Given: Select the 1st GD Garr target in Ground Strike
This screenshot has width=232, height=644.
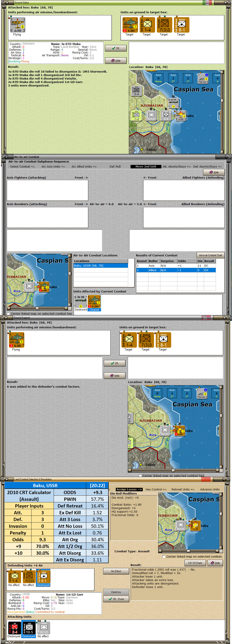Looking at the screenshot, I should point(182,25).
